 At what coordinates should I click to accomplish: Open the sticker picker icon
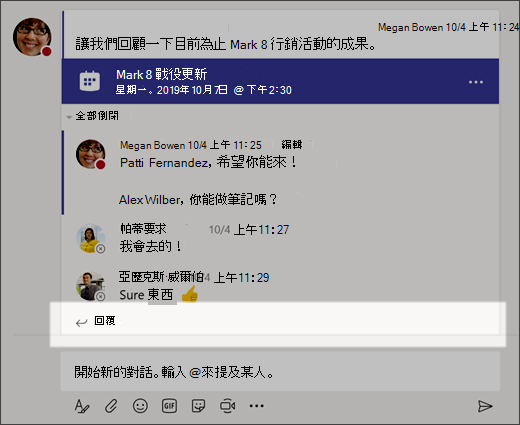coord(198,406)
